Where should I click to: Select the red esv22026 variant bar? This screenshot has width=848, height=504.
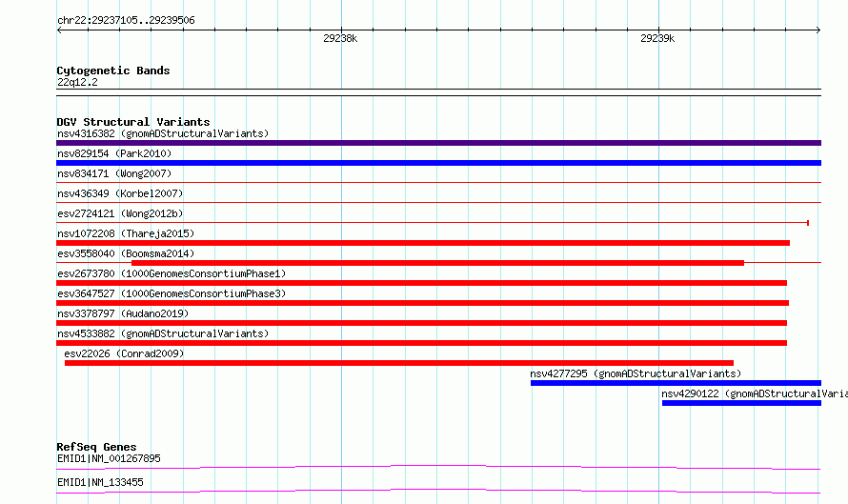[x=399, y=363]
